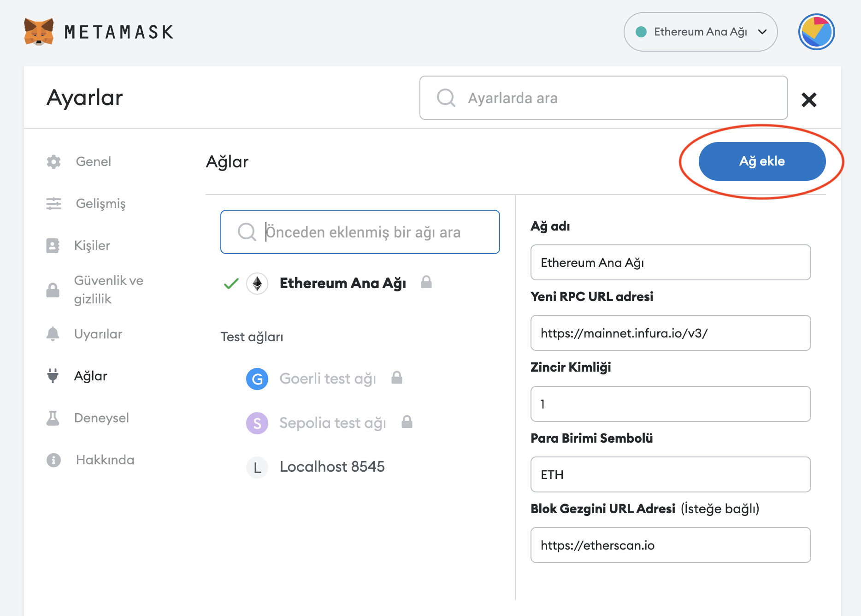
Task: Click the MetaMask fox logo
Action: (39, 32)
